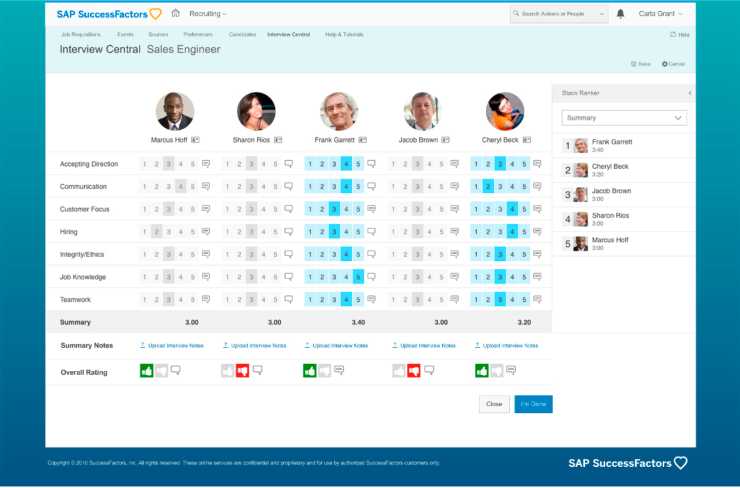Add comment on Frank Garrett's Job Knowledge rating
Image resolution: width=740 pixels, height=488 pixels.
tap(371, 277)
